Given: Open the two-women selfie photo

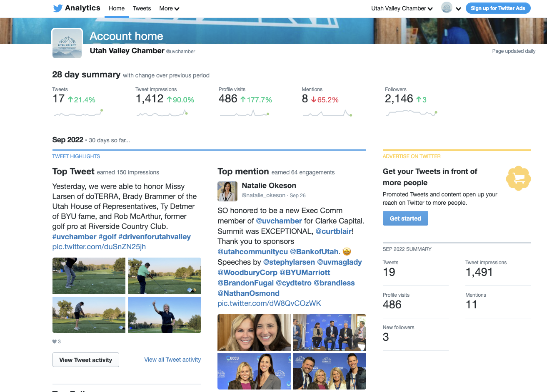Looking at the screenshot, I should (x=254, y=332).
